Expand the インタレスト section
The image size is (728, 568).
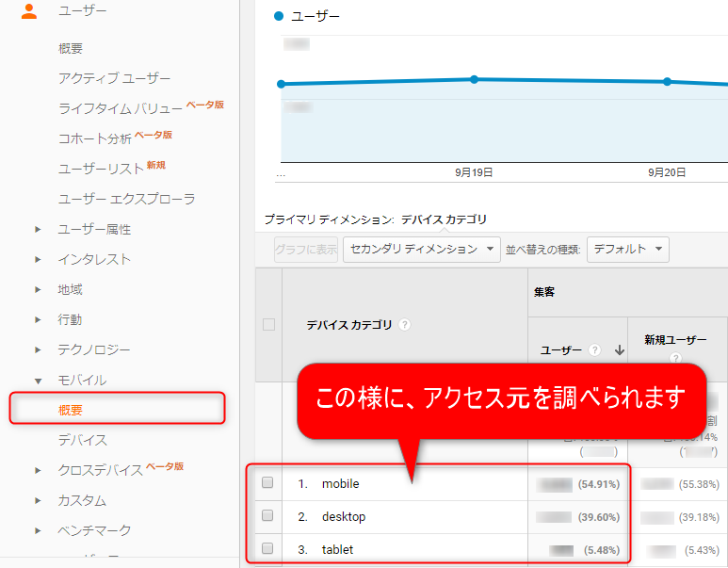pos(38,260)
